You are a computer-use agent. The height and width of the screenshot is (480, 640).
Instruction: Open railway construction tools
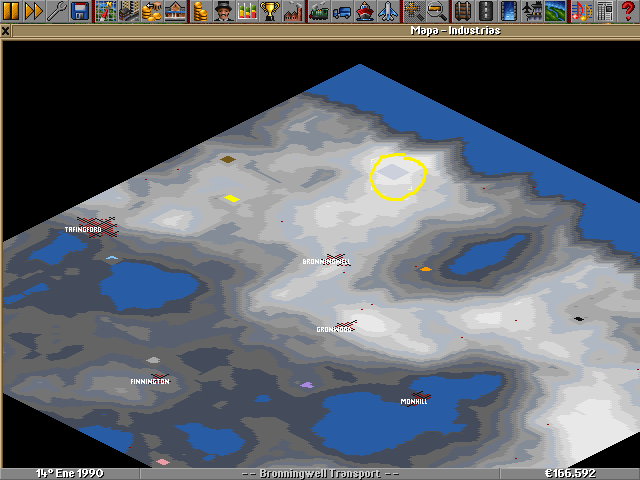(x=463, y=11)
